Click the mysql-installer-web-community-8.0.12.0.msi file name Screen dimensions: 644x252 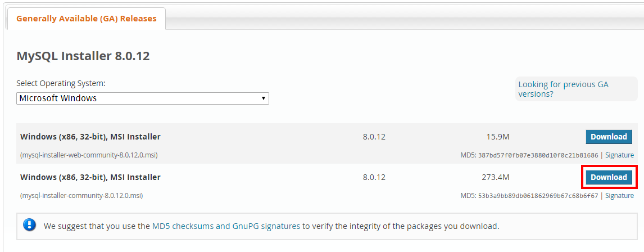[x=89, y=155]
